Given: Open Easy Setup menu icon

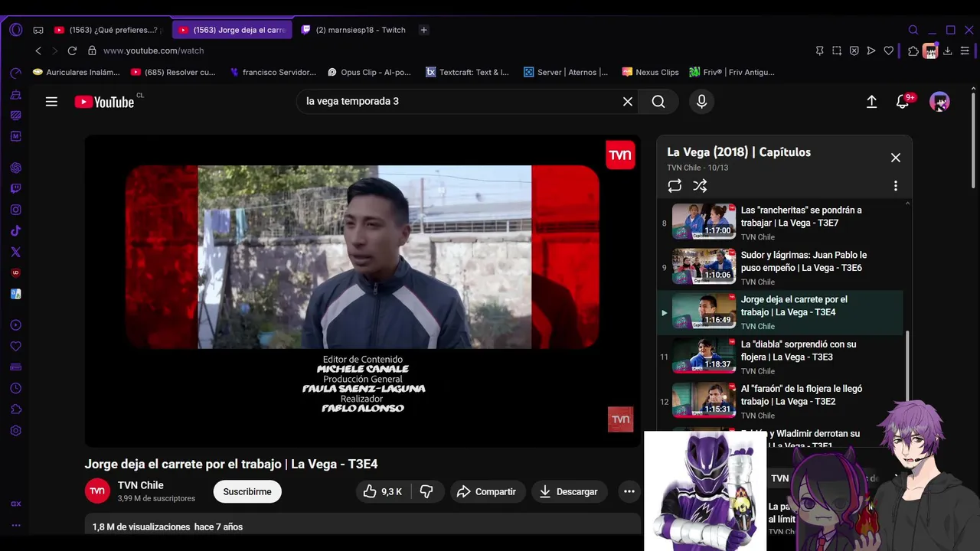Looking at the screenshot, I should point(965,51).
